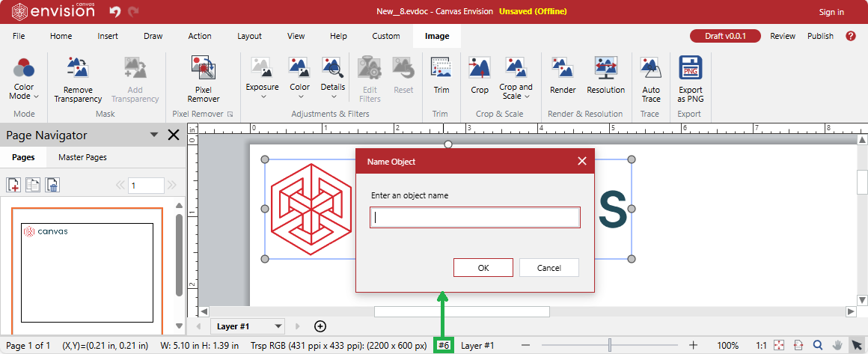The height and width of the screenshot is (354, 868).
Task: Click the Page Navigator scrollbar thumb
Action: pos(179,255)
